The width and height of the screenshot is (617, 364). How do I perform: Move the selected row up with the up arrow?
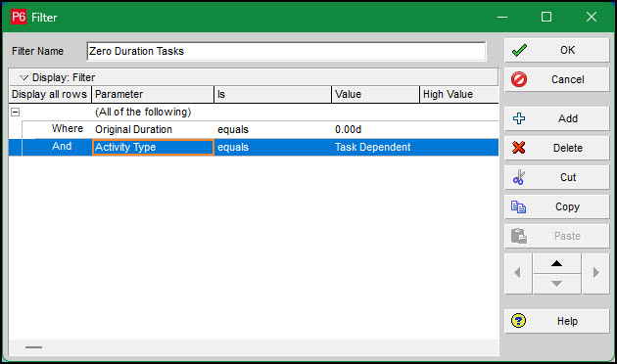[557, 263]
